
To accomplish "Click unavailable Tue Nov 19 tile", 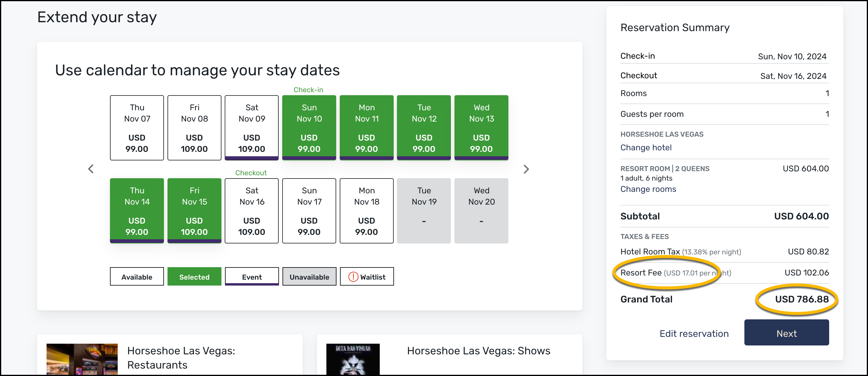I will pyautogui.click(x=424, y=211).
